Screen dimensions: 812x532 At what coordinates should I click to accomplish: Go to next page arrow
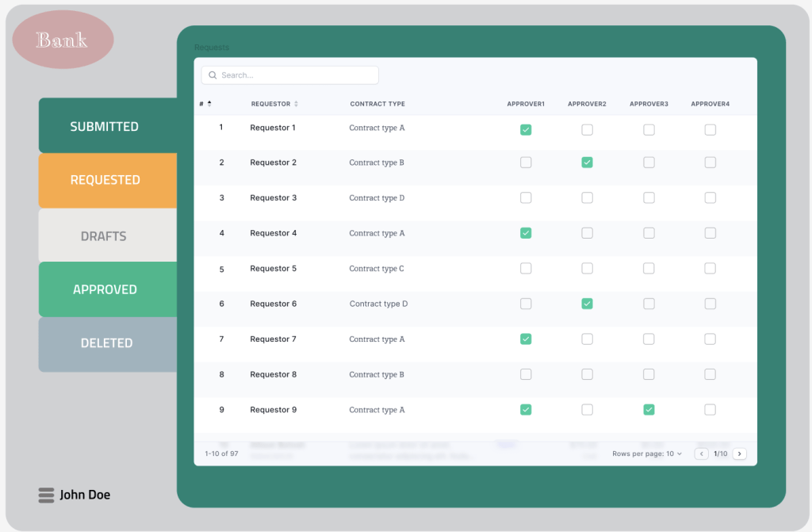(739, 454)
